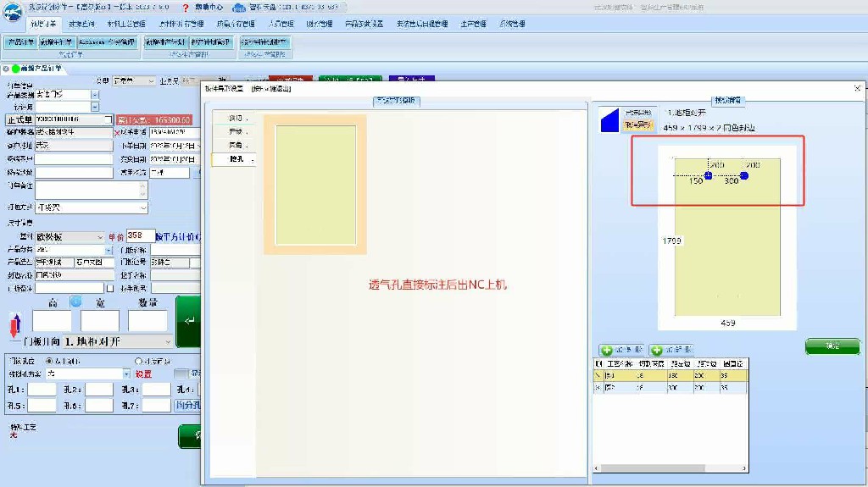Click the 数量 quantity input box
Screen dimensions: 868x487
coord(147,321)
